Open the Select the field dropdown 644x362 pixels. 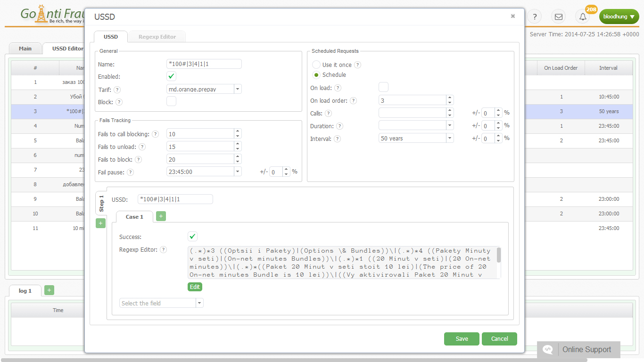pyautogui.click(x=199, y=303)
